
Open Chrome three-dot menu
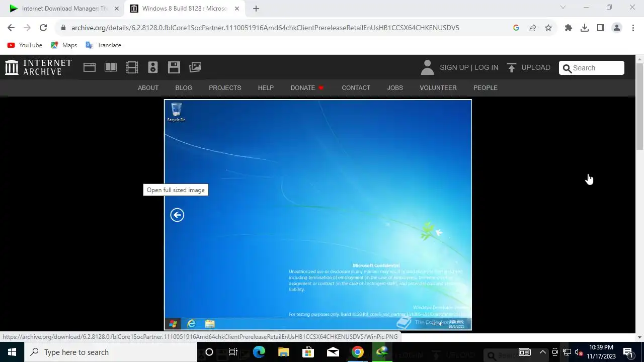pos(633,28)
